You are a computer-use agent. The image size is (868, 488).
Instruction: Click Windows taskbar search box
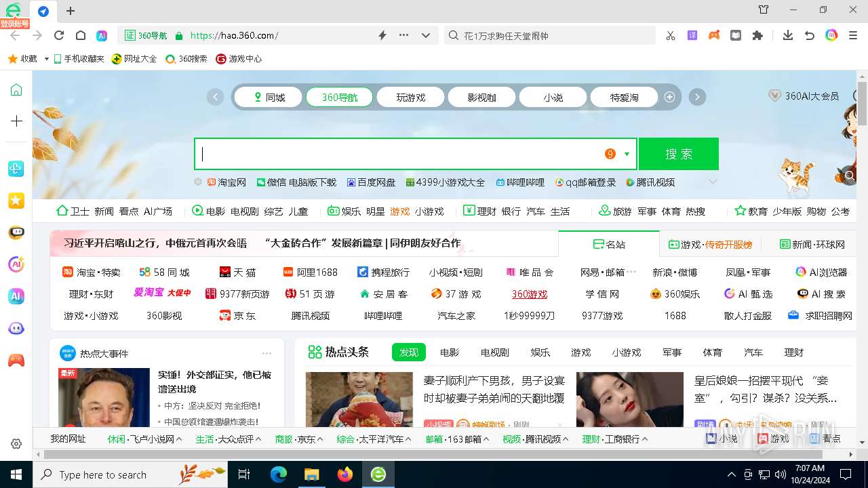point(130,474)
